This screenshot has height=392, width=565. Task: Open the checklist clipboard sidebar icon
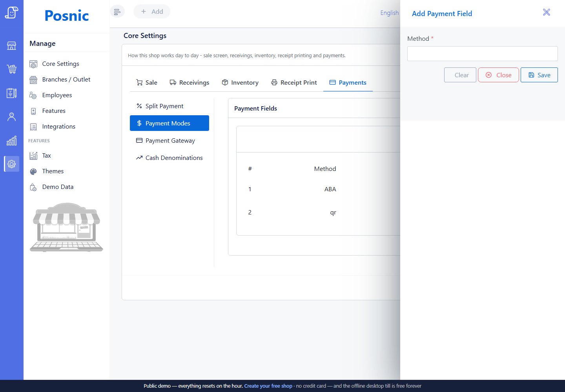(11, 93)
